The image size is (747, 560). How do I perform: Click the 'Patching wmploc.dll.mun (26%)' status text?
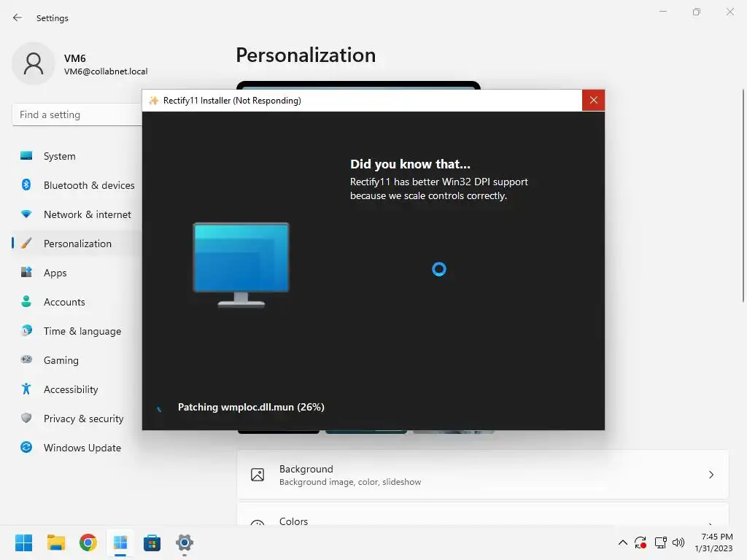coord(251,407)
